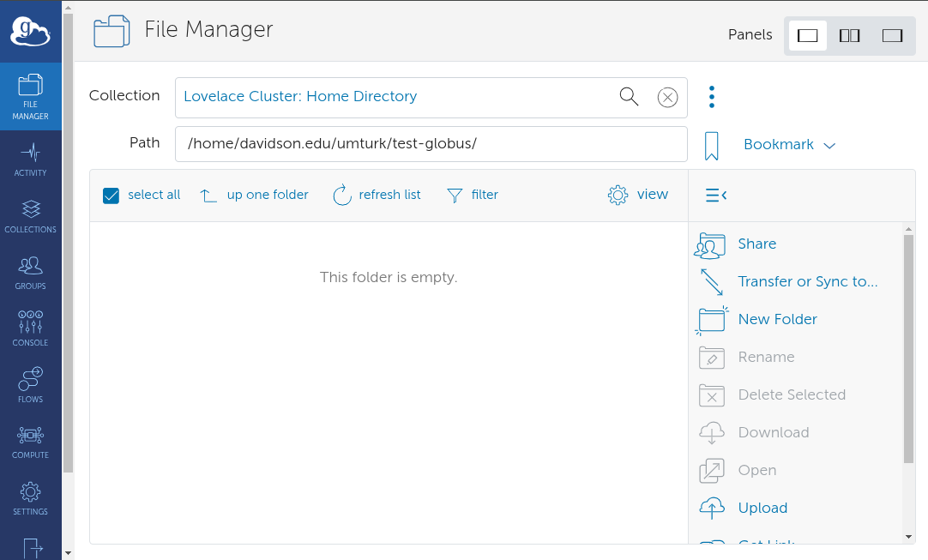Expand the Bookmark dropdown

click(790, 144)
